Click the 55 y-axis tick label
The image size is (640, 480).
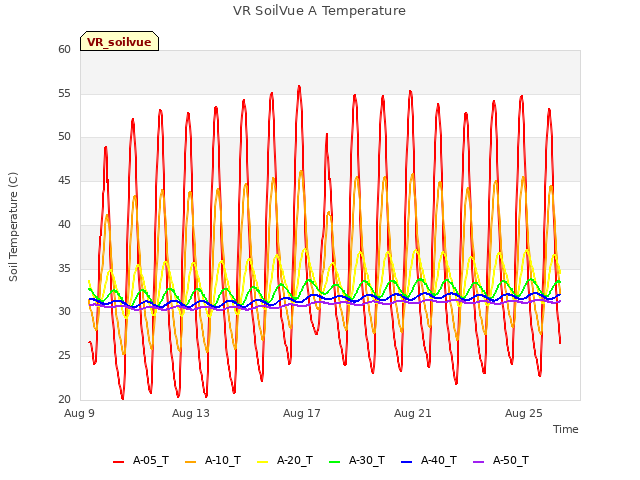click(64, 93)
